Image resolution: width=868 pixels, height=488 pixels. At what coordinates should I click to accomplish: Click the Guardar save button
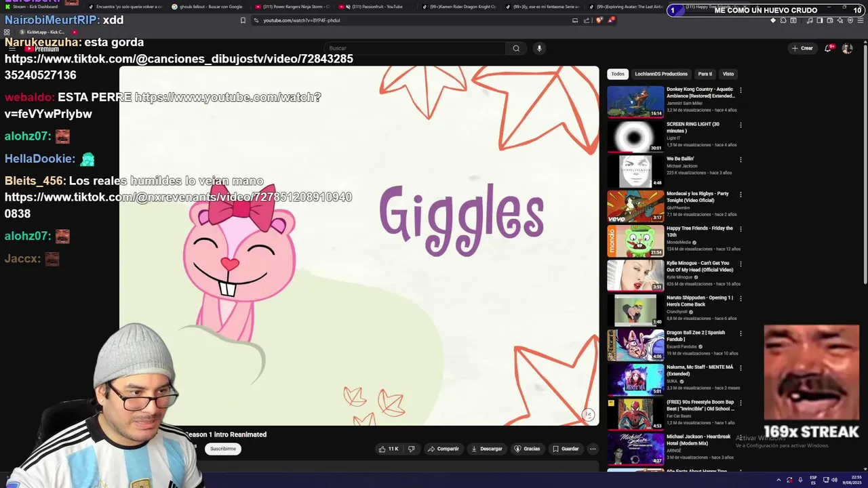pos(566,449)
